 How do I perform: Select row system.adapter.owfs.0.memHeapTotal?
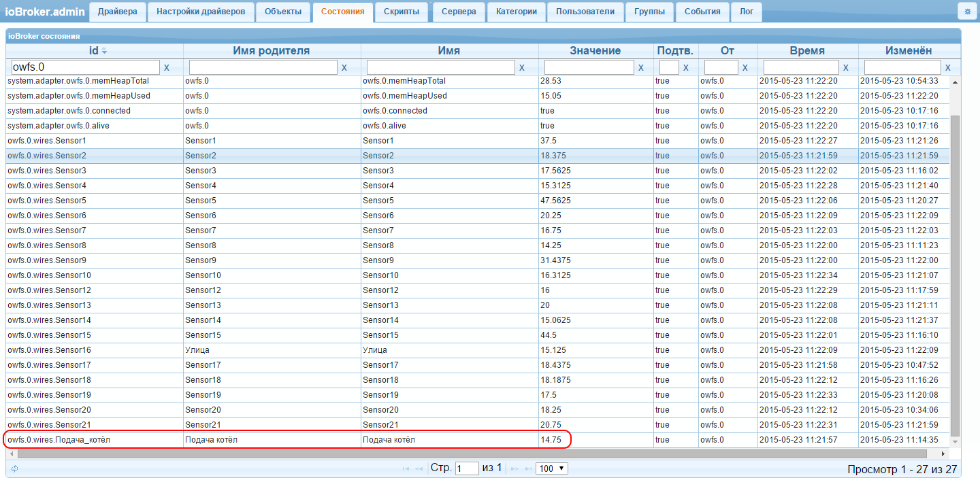(478, 81)
